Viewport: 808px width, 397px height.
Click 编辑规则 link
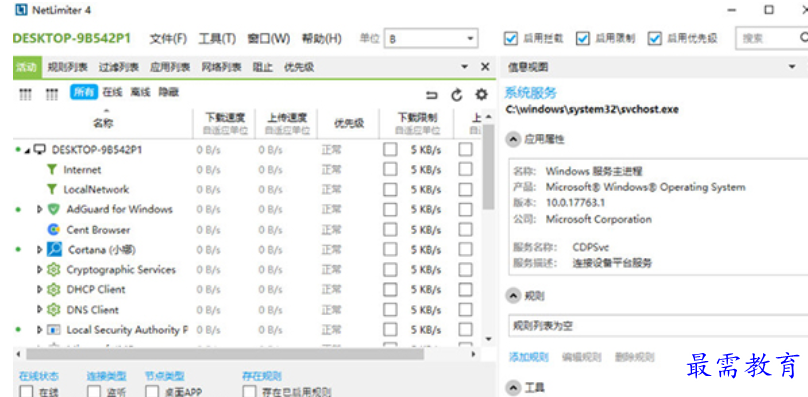coord(582,357)
